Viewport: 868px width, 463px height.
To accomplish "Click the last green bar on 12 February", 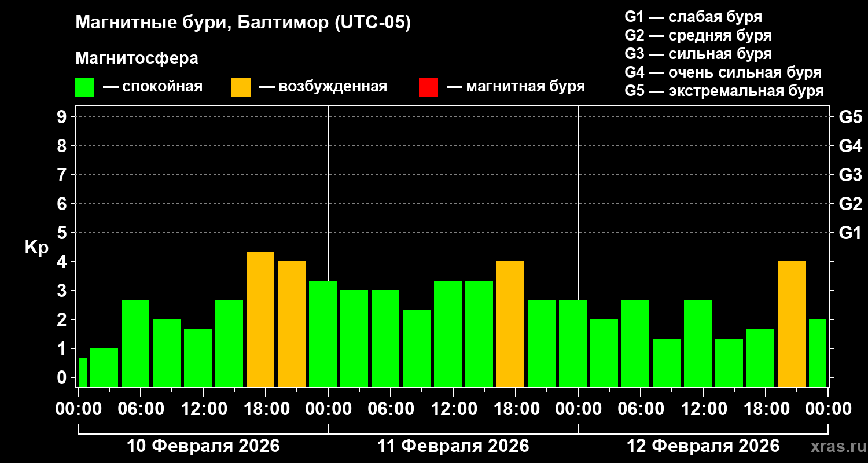I will (x=818, y=353).
